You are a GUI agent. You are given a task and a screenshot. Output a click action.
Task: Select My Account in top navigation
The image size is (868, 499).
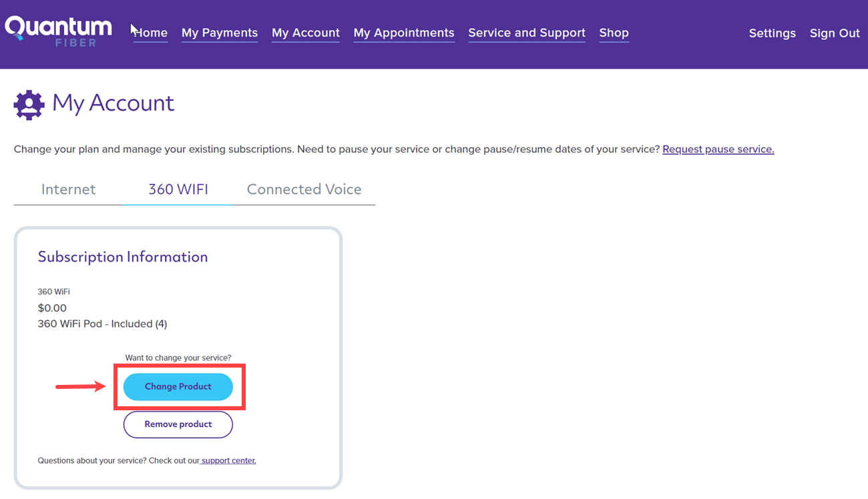pos(306,33)
